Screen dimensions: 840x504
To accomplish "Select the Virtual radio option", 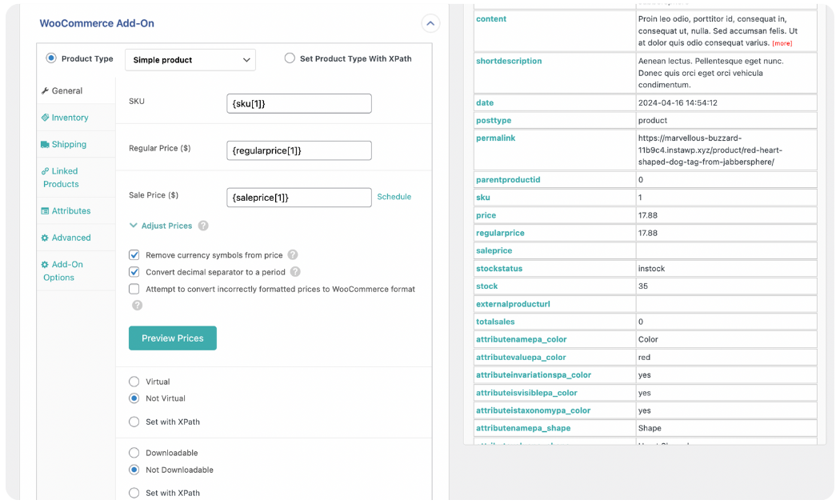I will [x=134, y=382].
